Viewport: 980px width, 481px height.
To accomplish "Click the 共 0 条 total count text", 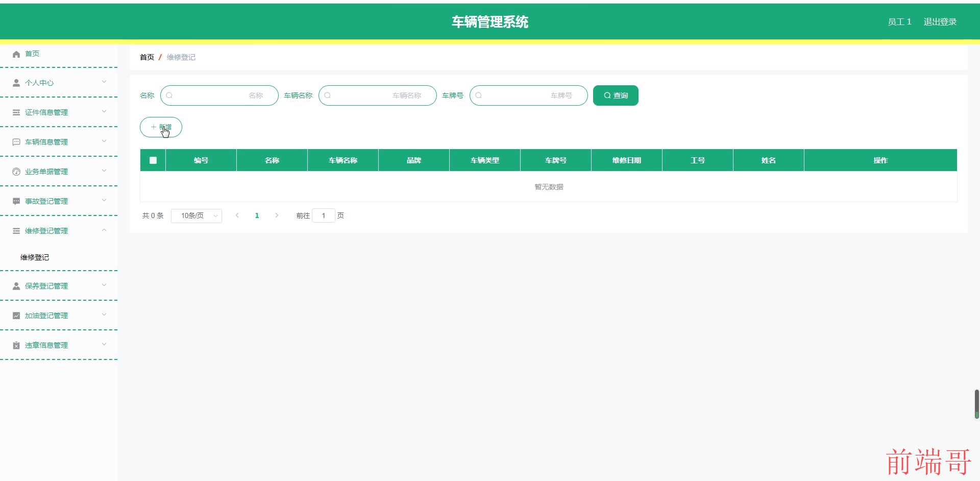I will [153, 215].
